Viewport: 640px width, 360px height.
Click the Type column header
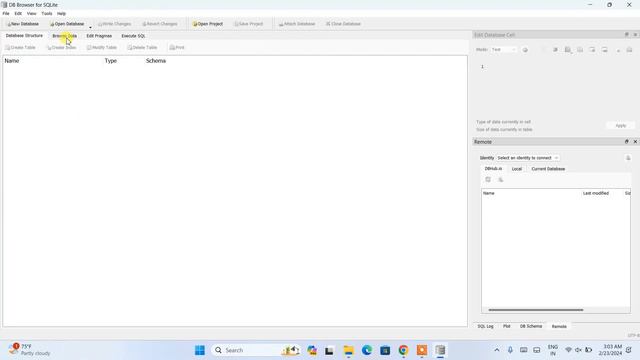tap(111, 61)
